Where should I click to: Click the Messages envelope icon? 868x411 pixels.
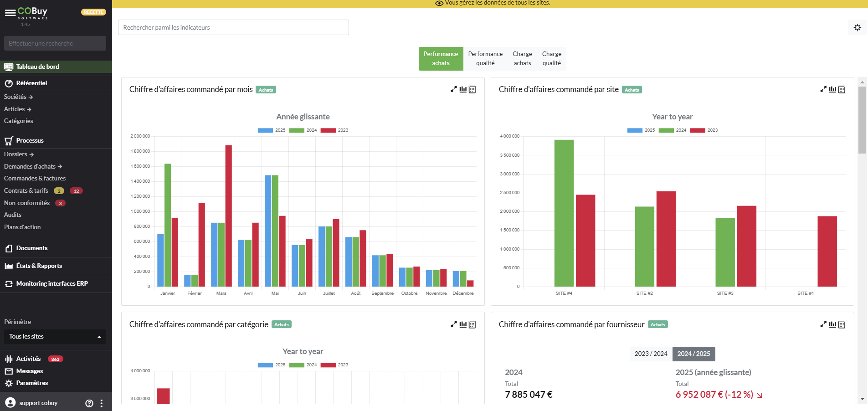pyautogui.click(x=9, y=371)
